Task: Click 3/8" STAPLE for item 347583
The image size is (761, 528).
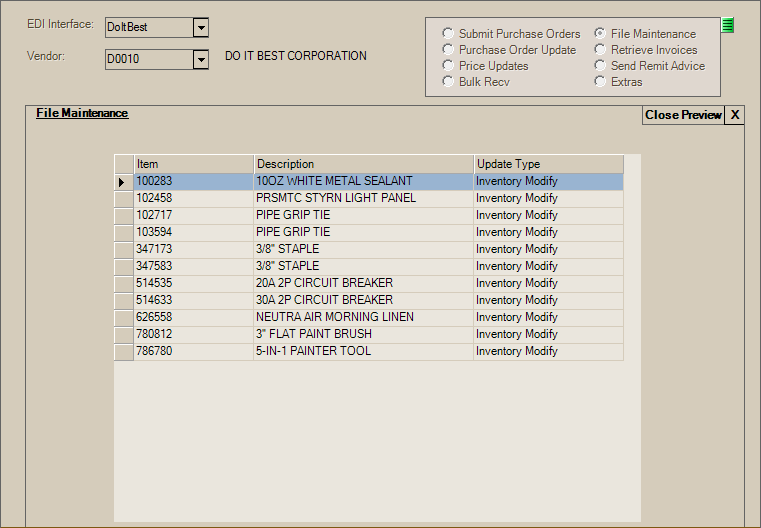Action: 364,266
